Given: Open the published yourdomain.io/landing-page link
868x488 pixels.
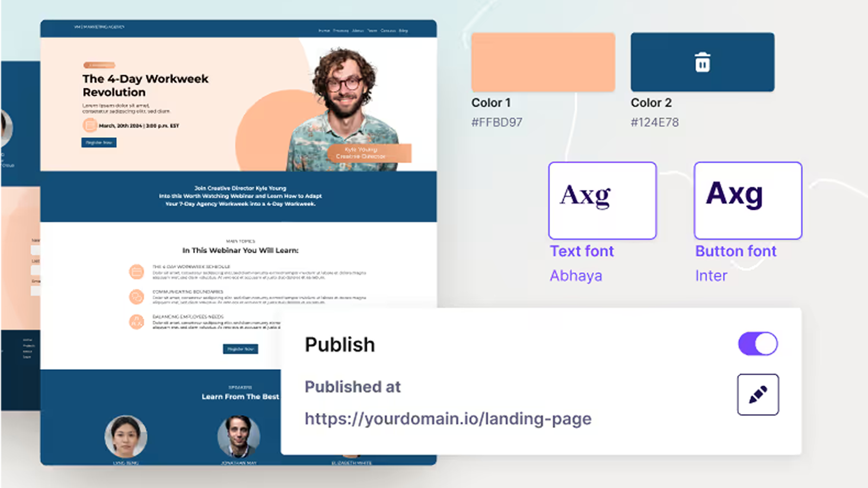Looking at the screenshot, I should pos(448,419).
